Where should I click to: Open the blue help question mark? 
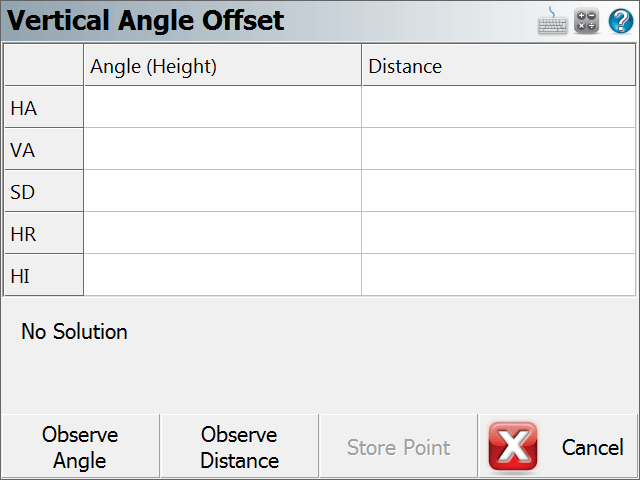621,21
